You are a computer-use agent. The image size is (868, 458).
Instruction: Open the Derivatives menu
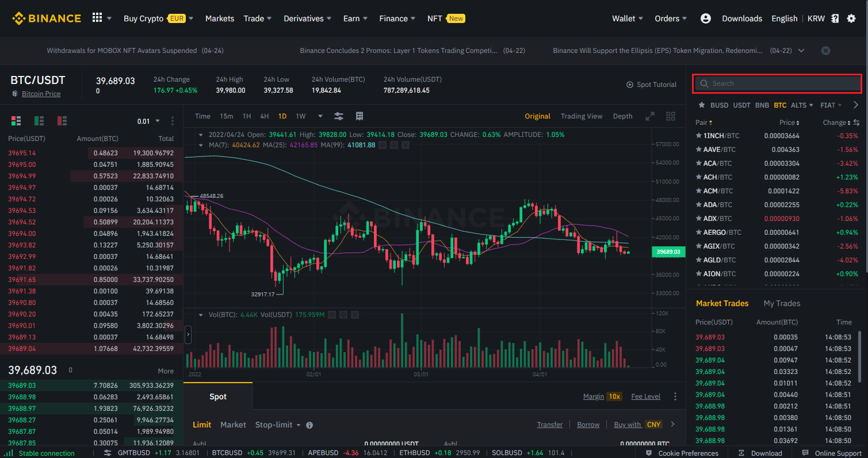click(308, 18)
